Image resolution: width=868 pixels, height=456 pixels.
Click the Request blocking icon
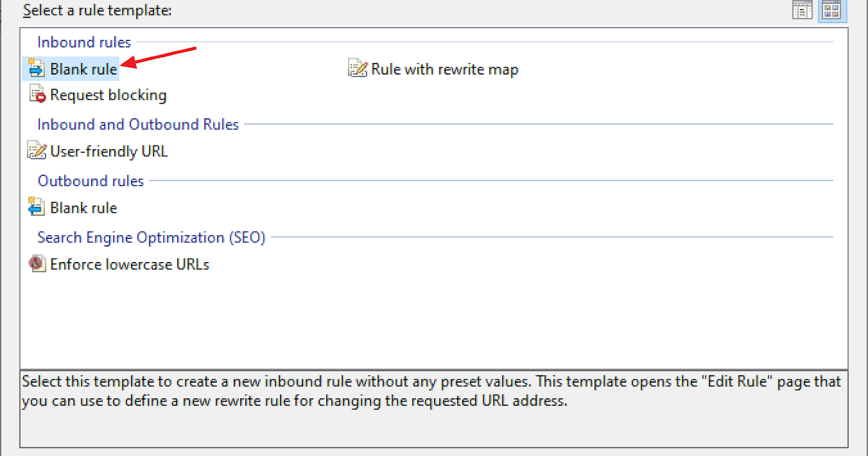point(37,95)
